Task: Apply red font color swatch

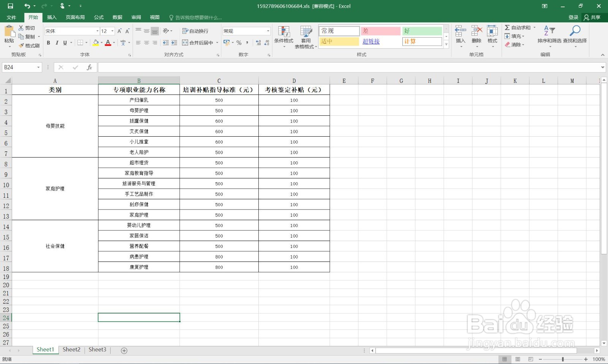Action: (x=108, y=43)
